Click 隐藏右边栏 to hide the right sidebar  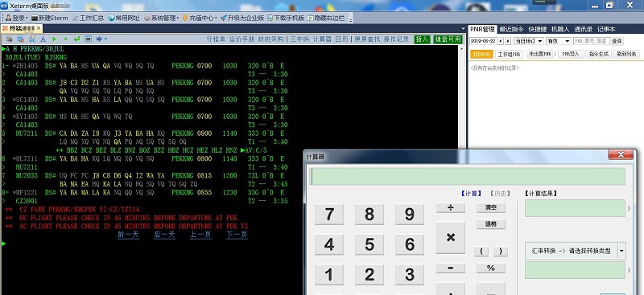(x=326, y=18)
